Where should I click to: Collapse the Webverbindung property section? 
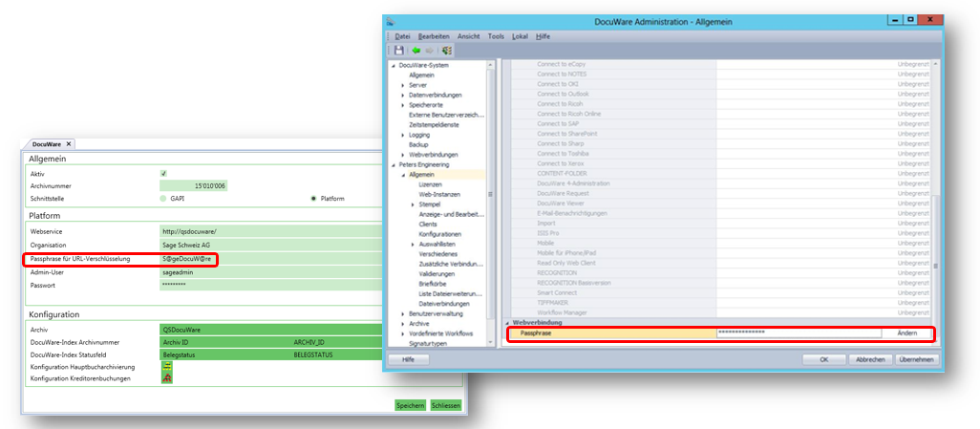(507, 323)
